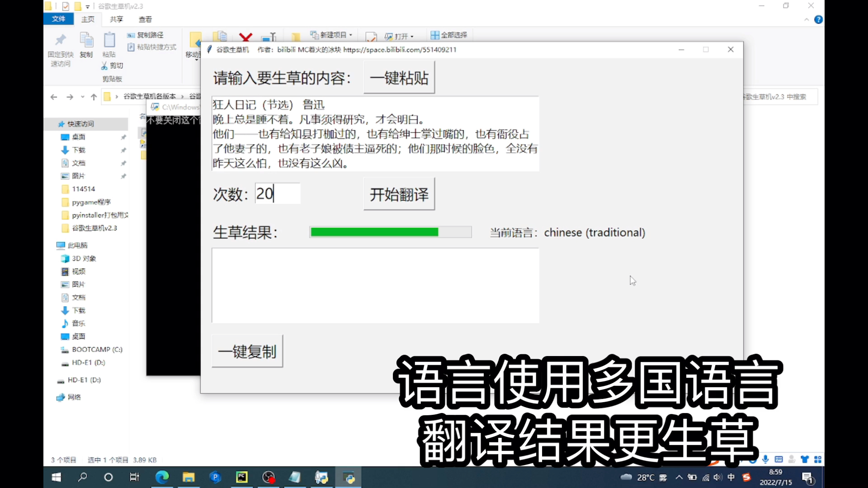
Task: Click the 次数 count input field
Action: [277, 193]
